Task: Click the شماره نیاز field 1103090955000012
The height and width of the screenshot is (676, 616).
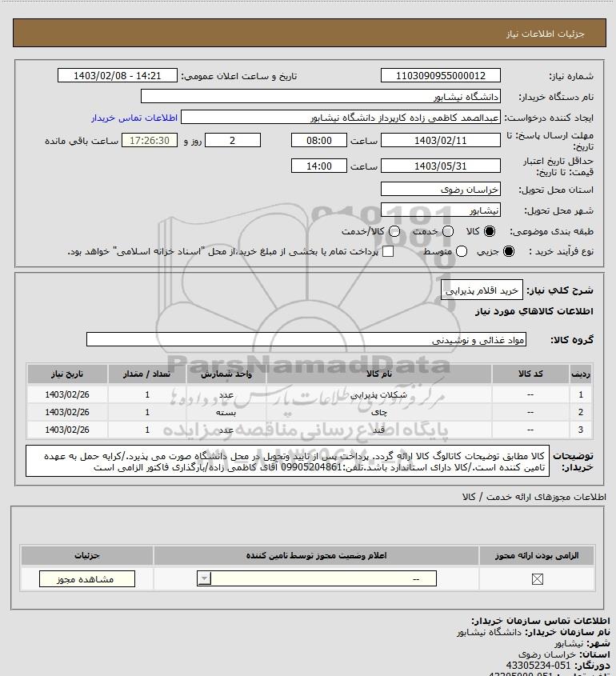Action: [441, 75]
